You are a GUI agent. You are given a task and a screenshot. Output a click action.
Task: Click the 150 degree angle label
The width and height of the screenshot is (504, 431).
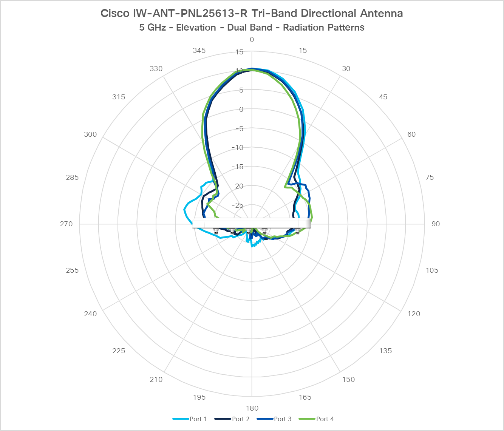(349, 380)
